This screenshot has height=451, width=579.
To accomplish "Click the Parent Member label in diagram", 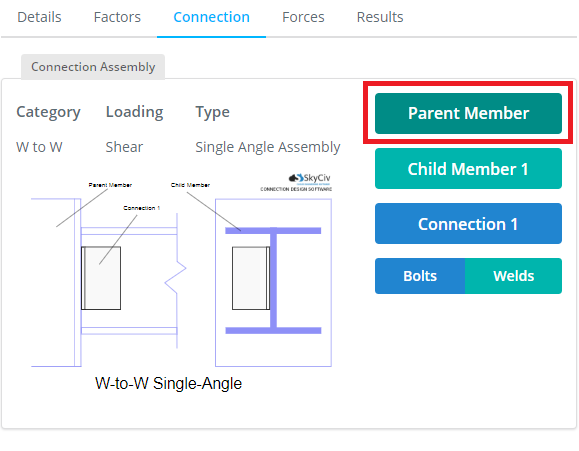I will tap(110, 185).
